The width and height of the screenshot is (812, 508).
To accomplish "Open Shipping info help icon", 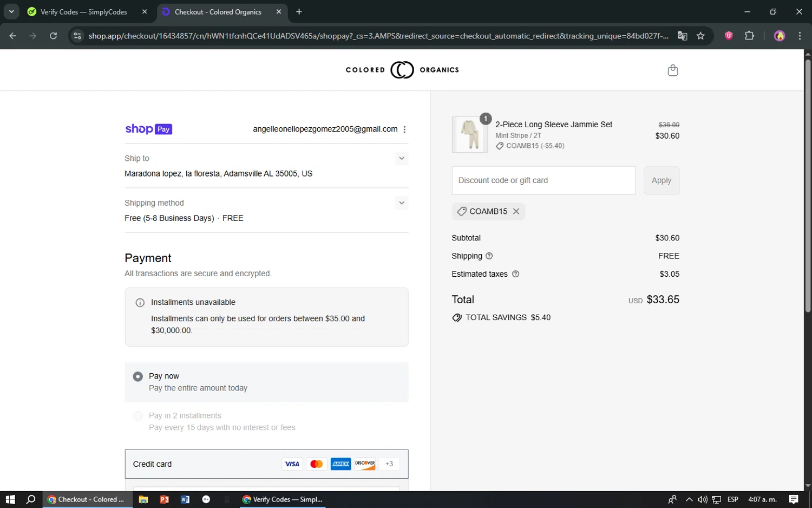I will pyautogui.click(x=489, y=256).
